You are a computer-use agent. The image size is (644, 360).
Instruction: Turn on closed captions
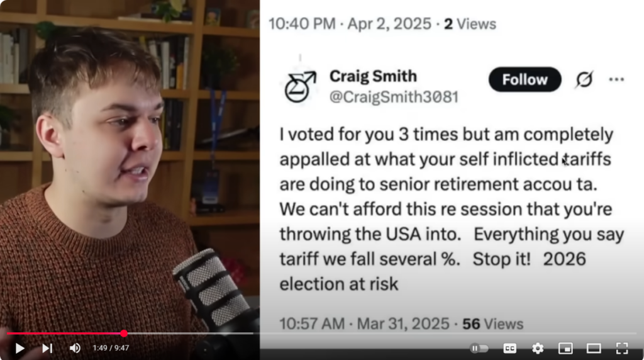click(x=510, y=348)
